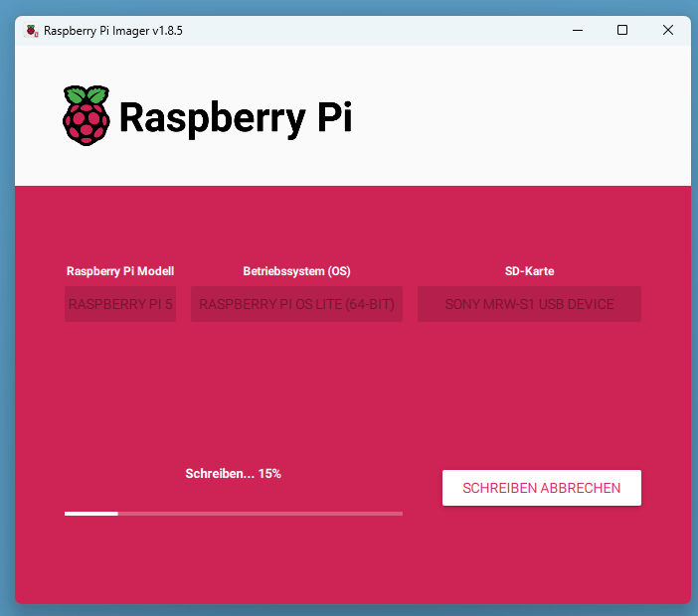Click the SONY MRW-S1 USB DEVICE button
This screenshot has height=616, width=698.
(529, 304)
